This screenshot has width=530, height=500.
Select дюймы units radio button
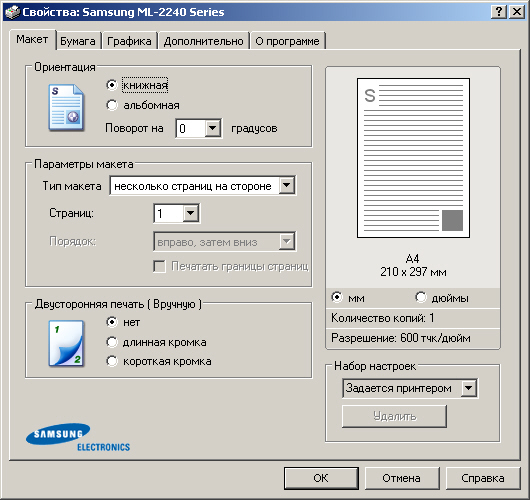pyautogui.click(x=420, y=297)
